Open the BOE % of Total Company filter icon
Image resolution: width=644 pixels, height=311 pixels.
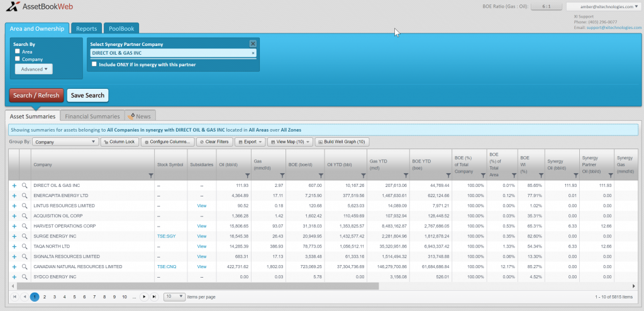(483, 176)
